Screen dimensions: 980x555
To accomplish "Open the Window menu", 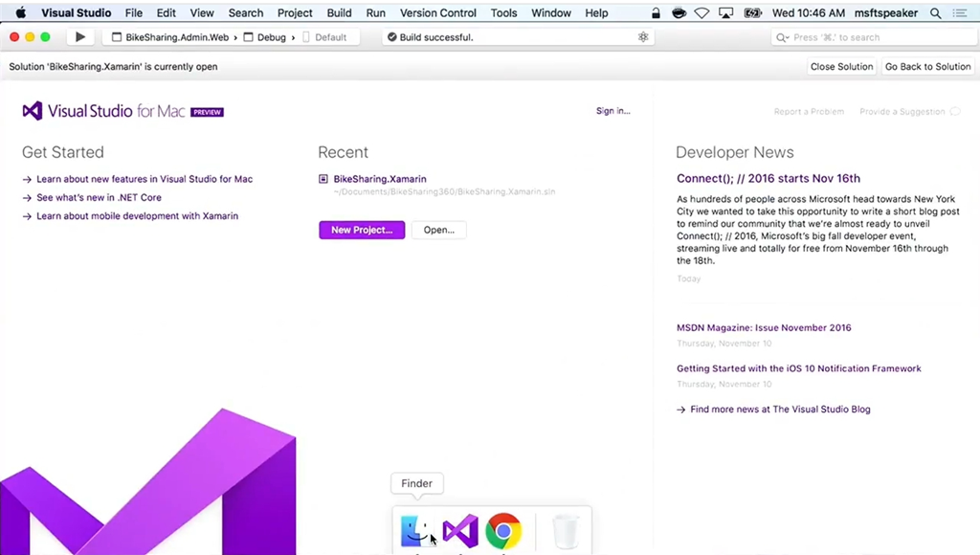I will (x=551, y=12).
